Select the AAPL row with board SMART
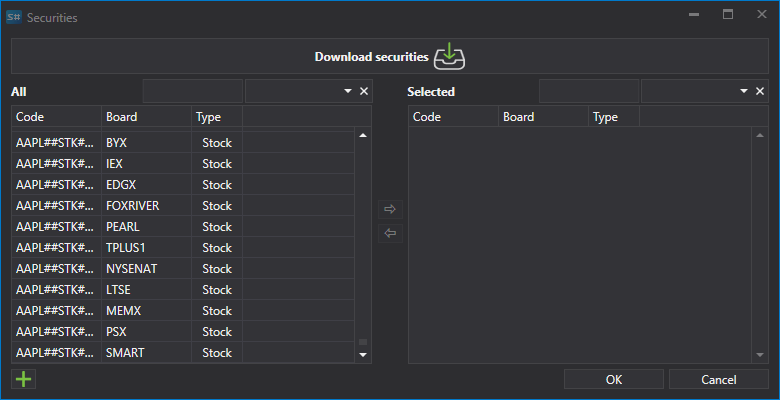The width and height of the screenshot is (780, 400). [183, 352]
